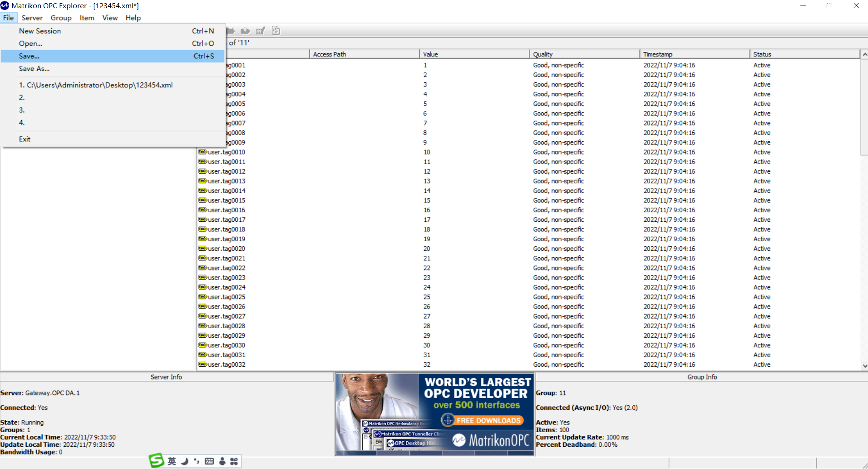
Task: Click the Sogou green S input method logo
Action: click(x=157, y=461)
